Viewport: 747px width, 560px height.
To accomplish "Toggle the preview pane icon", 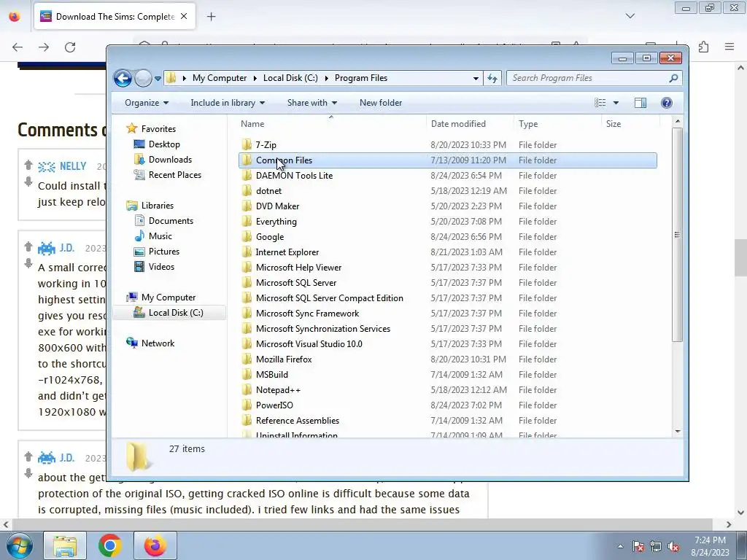I will [640, 103].
